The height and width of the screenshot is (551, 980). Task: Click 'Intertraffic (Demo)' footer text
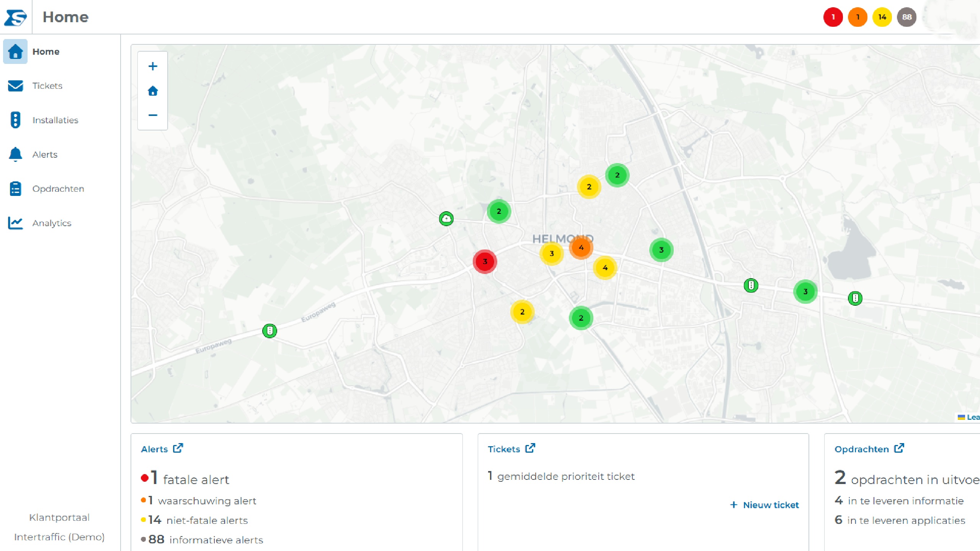59,537
